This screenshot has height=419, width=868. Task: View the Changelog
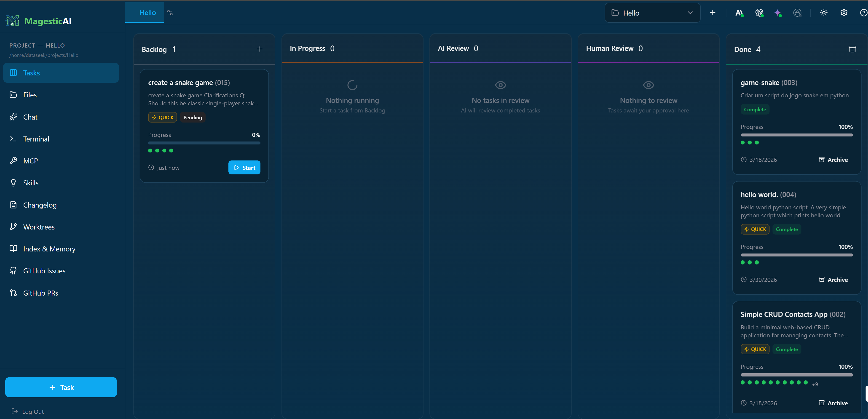pos(61,205)
